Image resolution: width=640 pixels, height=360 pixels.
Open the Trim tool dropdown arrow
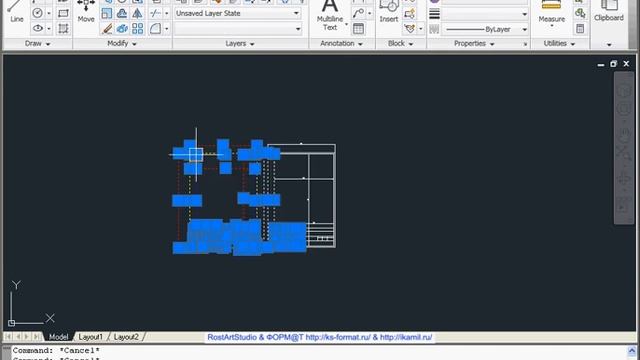(x=167, y=13)
